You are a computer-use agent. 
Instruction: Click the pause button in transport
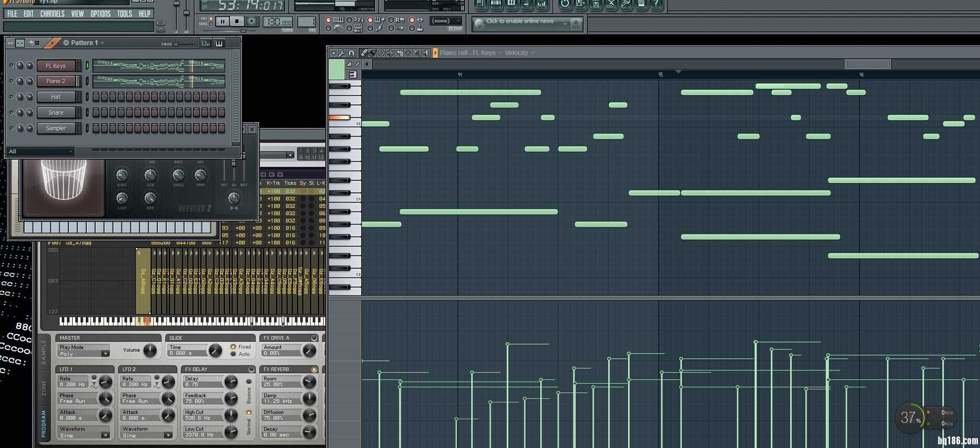tap(222, 21)
